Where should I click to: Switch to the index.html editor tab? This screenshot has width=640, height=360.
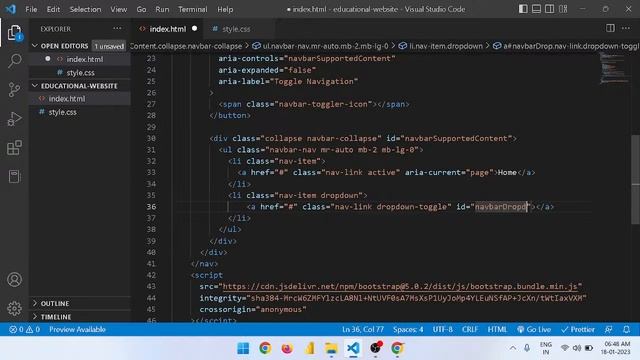click(x=168, y=29)
